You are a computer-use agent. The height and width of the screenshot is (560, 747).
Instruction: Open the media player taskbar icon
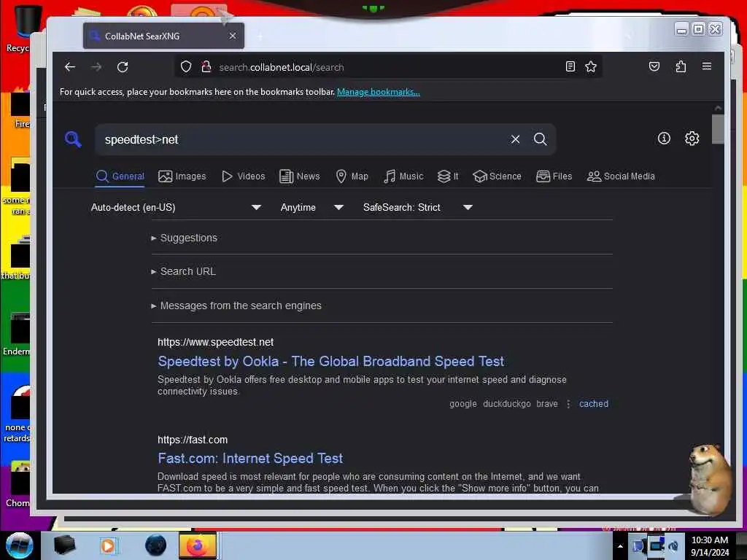pos(108,545)
